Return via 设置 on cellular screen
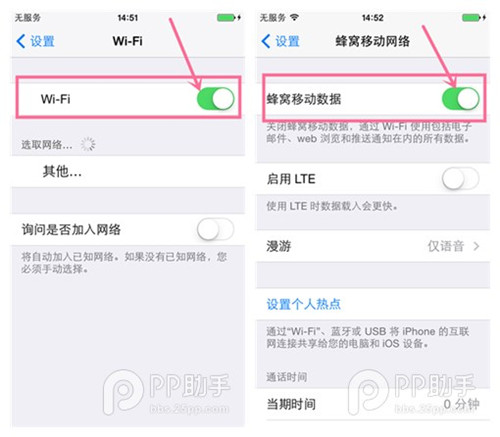 click(x=287, y=41)
